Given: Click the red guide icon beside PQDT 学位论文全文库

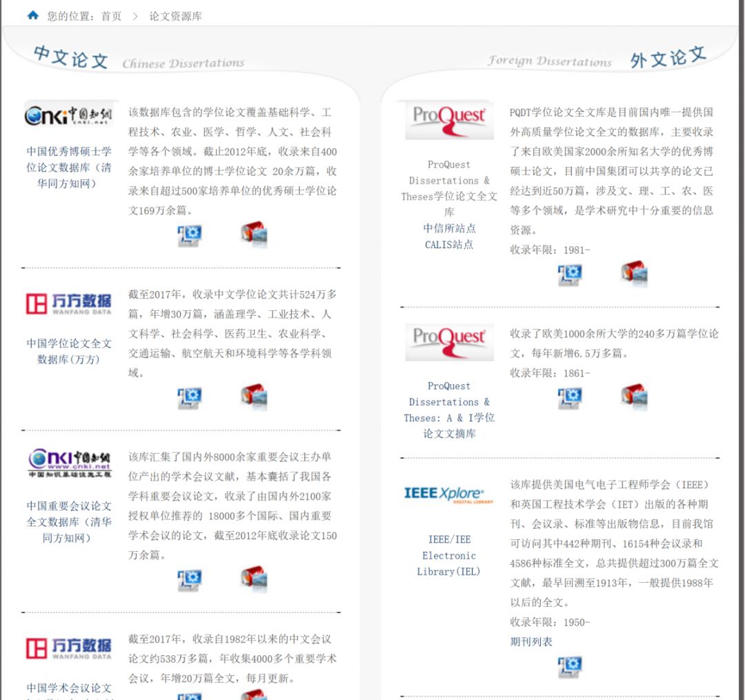Looking at the screenshot, I should click(x=633, y=274).
